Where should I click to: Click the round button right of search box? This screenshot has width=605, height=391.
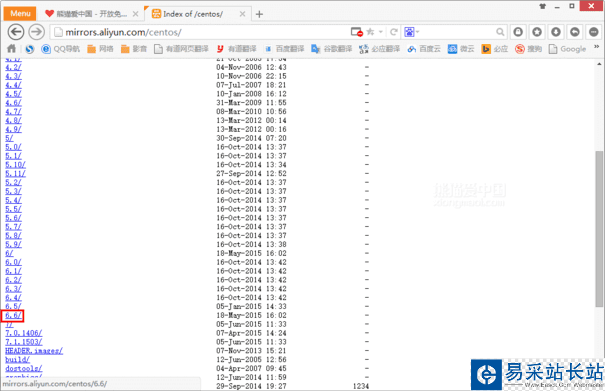[x=518, y=32]
